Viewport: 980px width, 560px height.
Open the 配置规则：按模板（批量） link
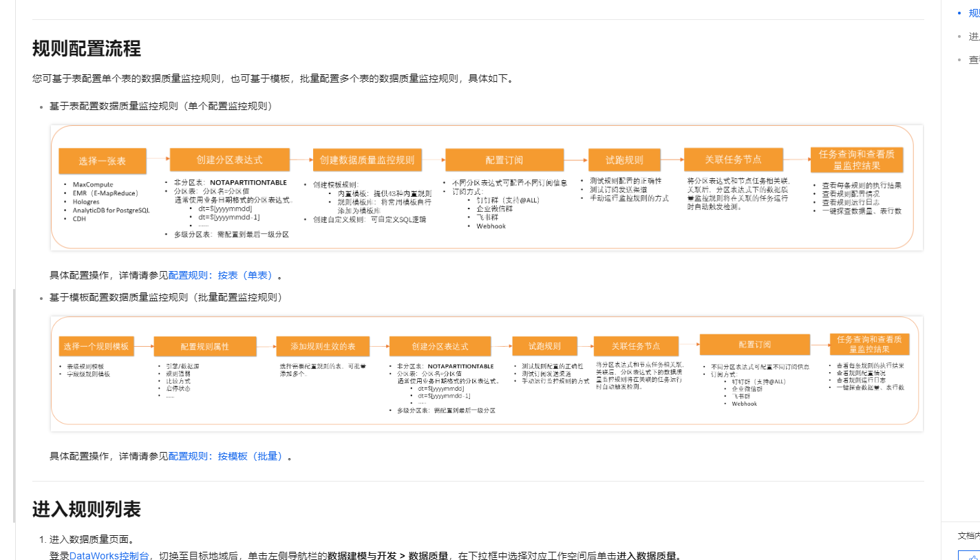coord(226,456)
